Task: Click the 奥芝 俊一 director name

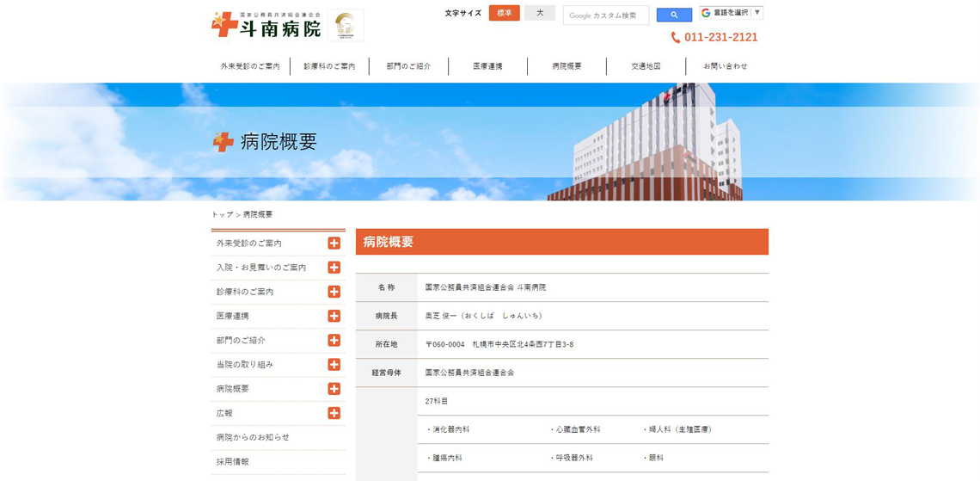Action: click(484, 316)
